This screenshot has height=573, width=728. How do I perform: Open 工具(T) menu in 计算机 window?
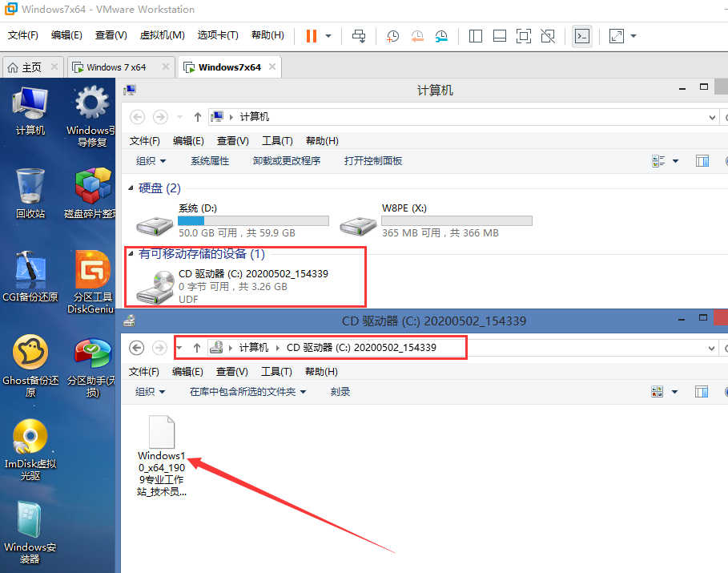click(277, 141)
